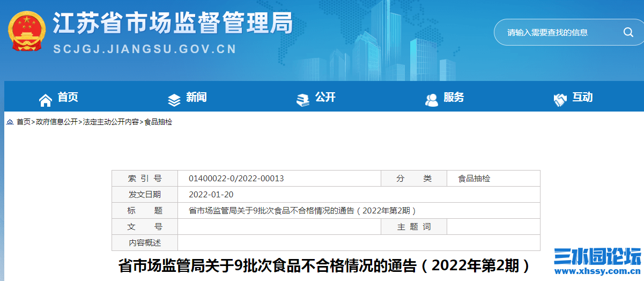Follow the 首页 breadcrumb link
This screenshot has width=644, height=281.
(24, 122)
